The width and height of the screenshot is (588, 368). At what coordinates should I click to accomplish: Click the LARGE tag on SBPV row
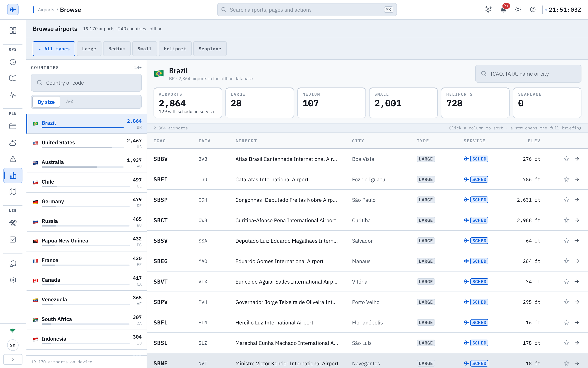(x=426, y=302)
